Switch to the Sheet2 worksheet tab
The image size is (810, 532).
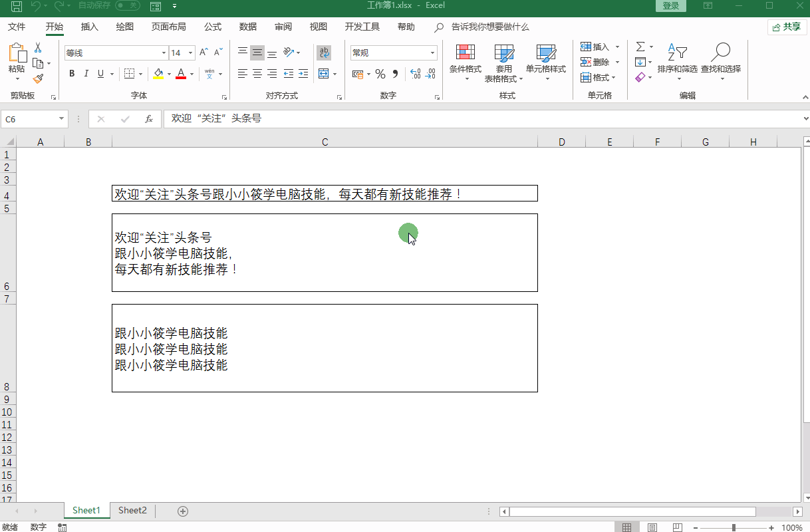(132, 511)
